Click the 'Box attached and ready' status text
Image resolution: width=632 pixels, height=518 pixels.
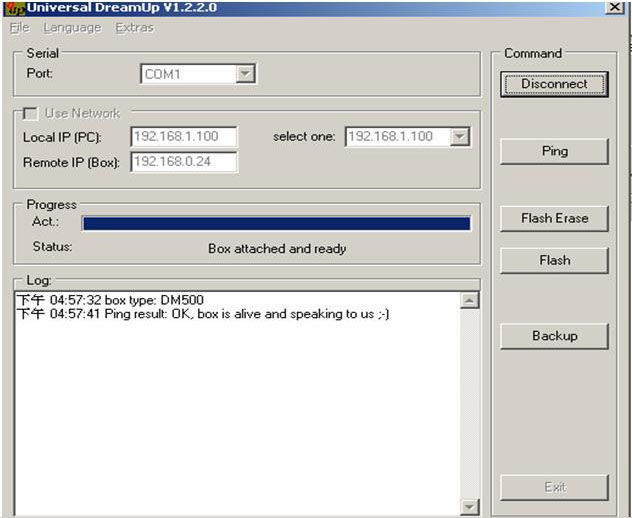click(277, 249)
